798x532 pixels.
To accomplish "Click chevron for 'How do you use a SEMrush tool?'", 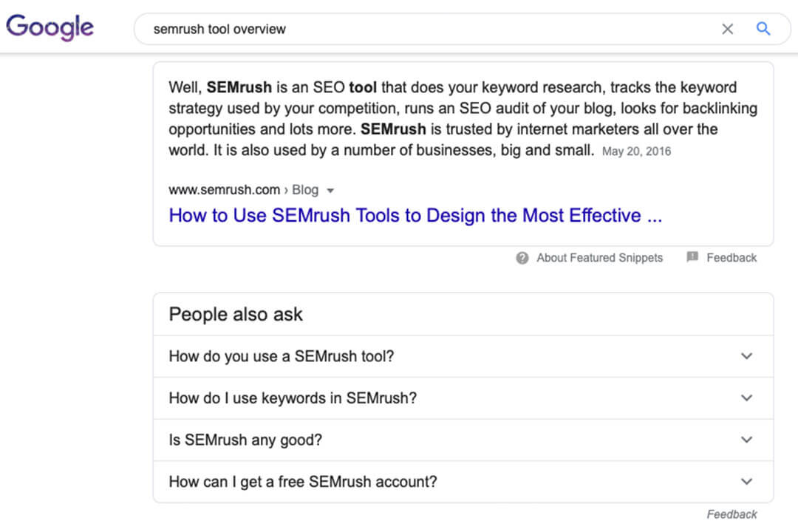I will [x=746, y=356].
